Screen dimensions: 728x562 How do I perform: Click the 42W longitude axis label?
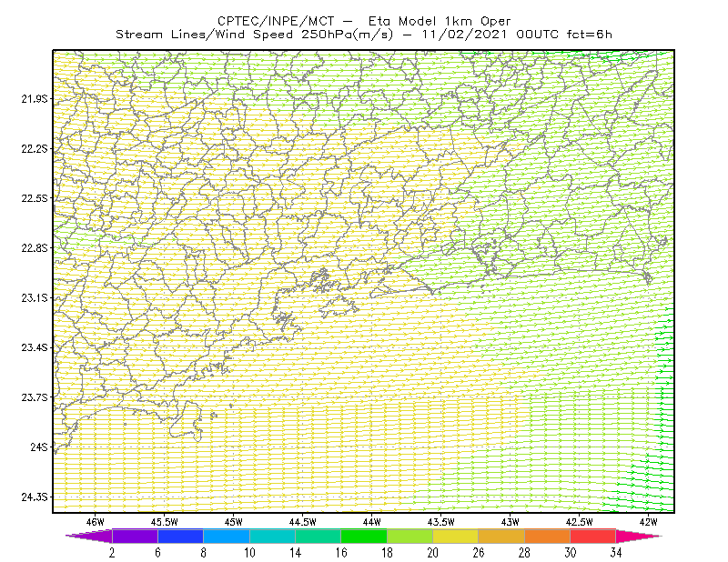pos(648,522)
